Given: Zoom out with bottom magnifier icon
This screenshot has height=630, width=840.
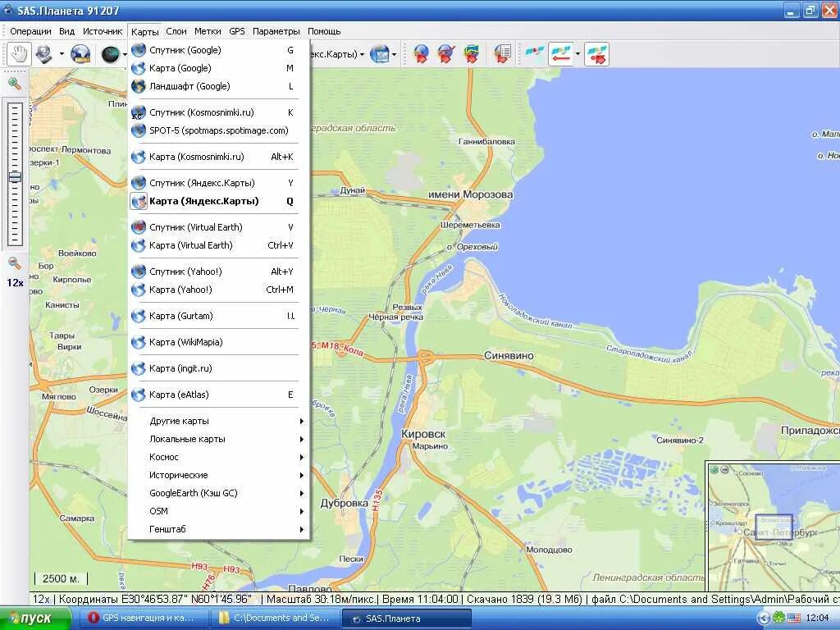Looking at the screenshot, I should (15, 263).
